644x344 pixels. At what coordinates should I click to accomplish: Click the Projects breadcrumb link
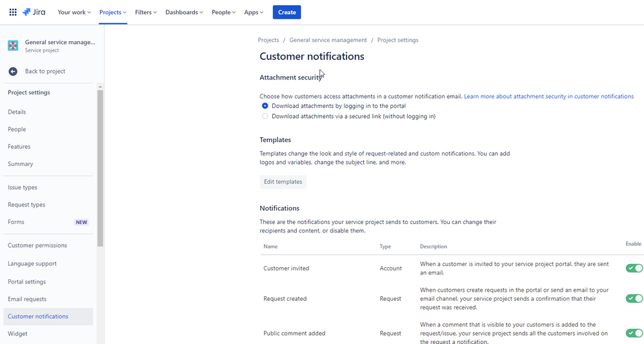268,40
